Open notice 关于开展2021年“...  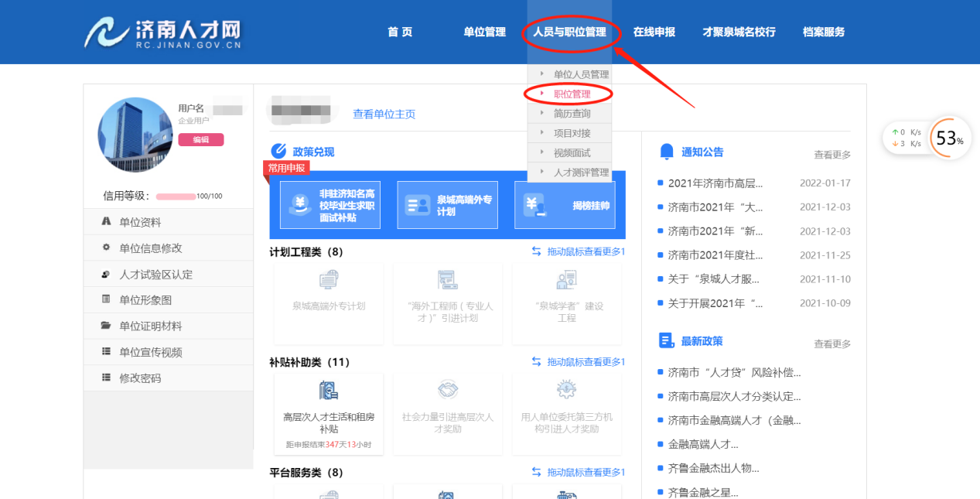point(715,303)
